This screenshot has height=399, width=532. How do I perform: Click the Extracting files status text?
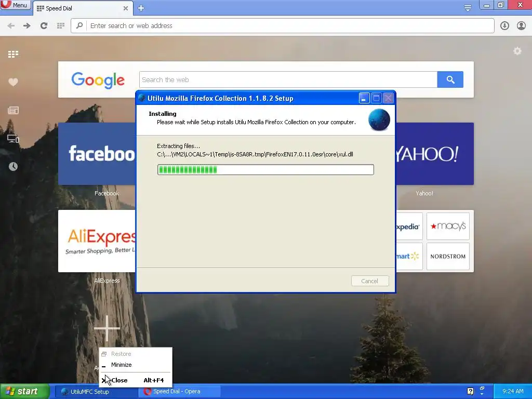(179, 146)
